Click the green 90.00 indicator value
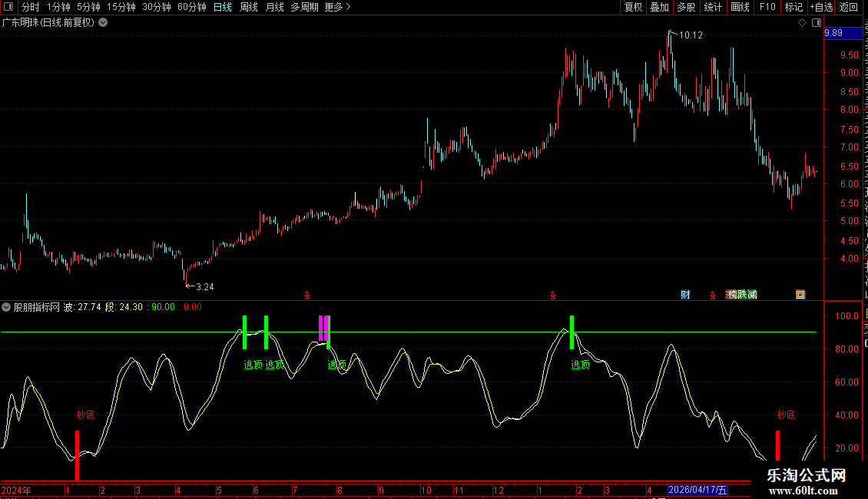 point(164,307)
